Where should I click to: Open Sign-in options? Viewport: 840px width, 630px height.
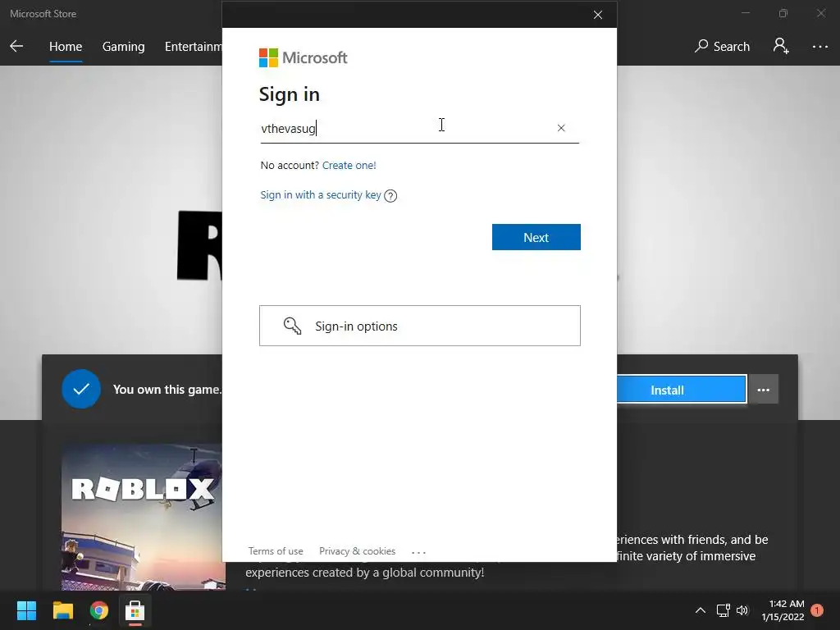[419, 326]
